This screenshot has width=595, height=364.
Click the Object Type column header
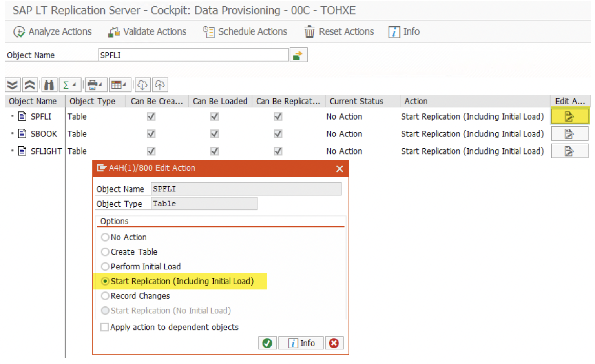pos(95,101)
